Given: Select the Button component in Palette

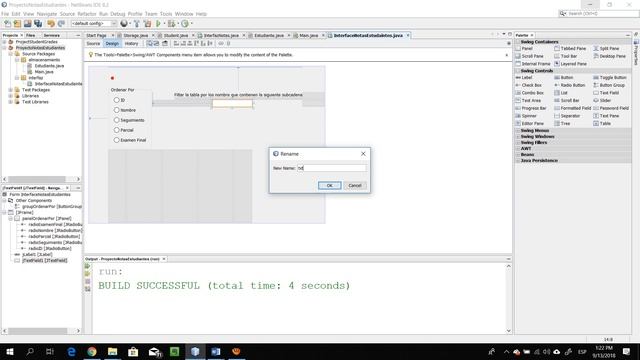Looking at the screenshot, I should 564,77.
